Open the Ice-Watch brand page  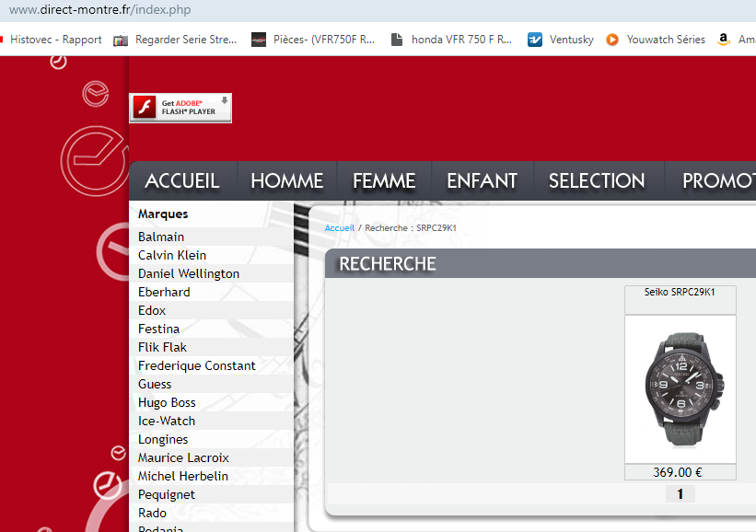(x=167, y=422)
